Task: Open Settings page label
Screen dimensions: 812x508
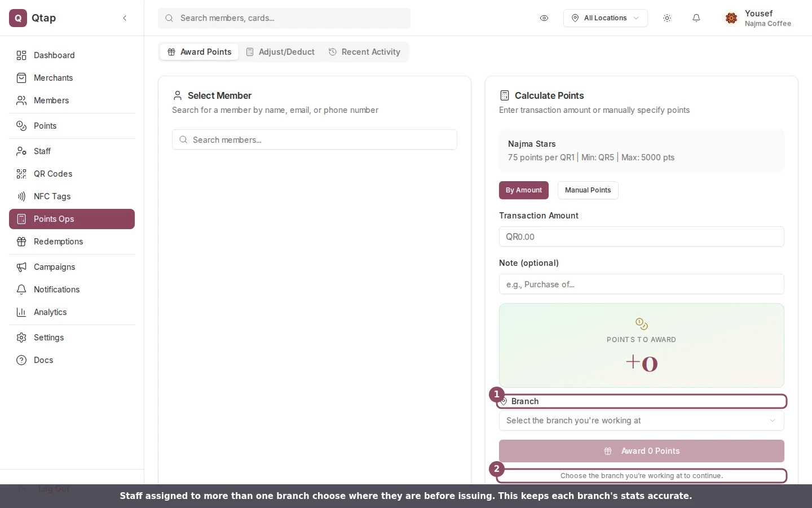Action: tap(48, 338)
